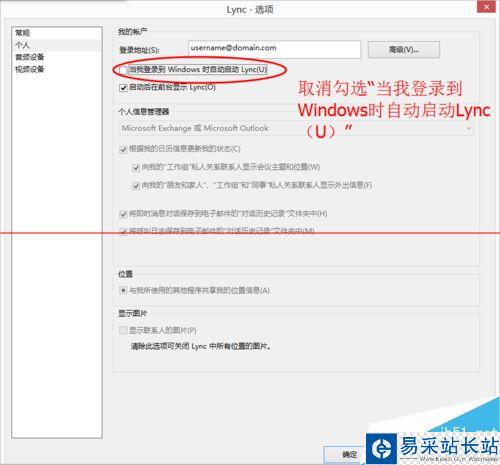Toggle meeting subject and location checkbox (W)
Image resolution: width=500 pixels, height=465 pixels.
[136, 167]
